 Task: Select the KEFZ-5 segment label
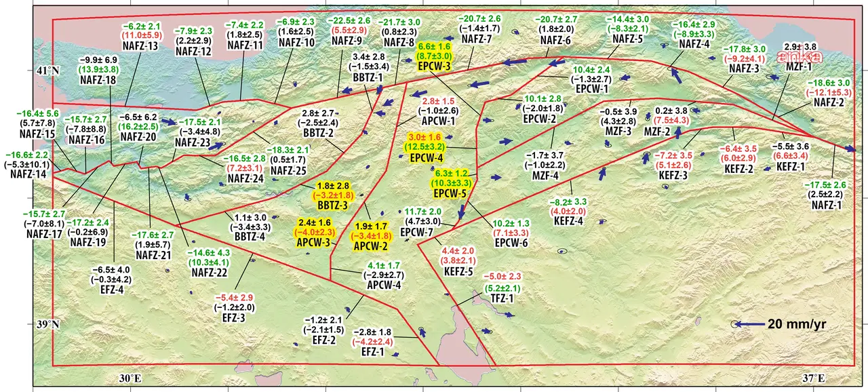pos(459,271)
